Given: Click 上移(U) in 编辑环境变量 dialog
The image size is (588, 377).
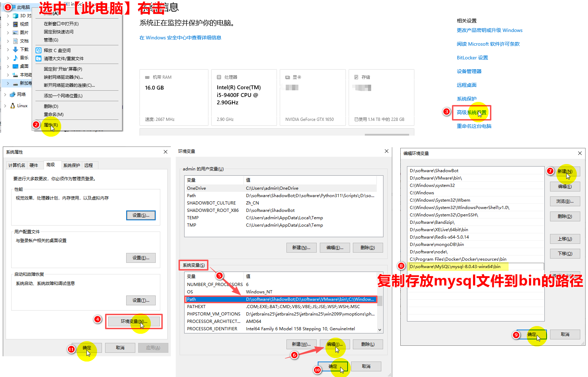Looking at the screenshot, I should click(x=565, y=239).
